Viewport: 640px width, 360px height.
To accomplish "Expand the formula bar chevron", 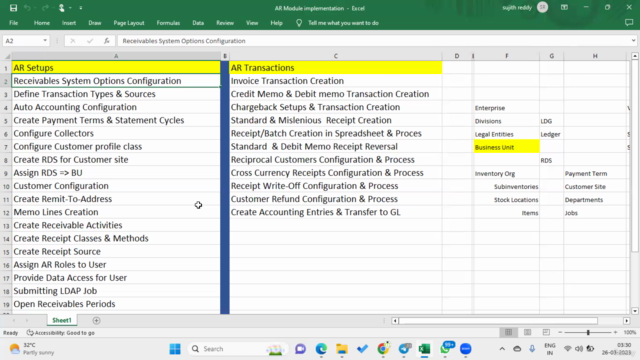I will pyautogui.click(x=633, y=41).
